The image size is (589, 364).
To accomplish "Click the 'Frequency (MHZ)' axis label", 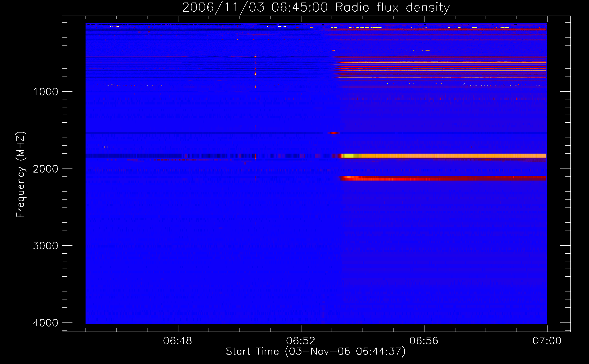I will [x=20, y=174].
